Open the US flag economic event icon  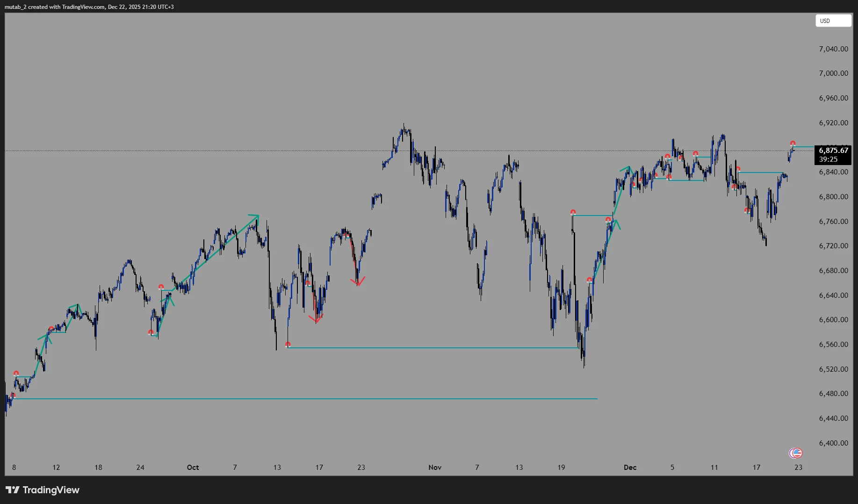(x=795, y=453)
